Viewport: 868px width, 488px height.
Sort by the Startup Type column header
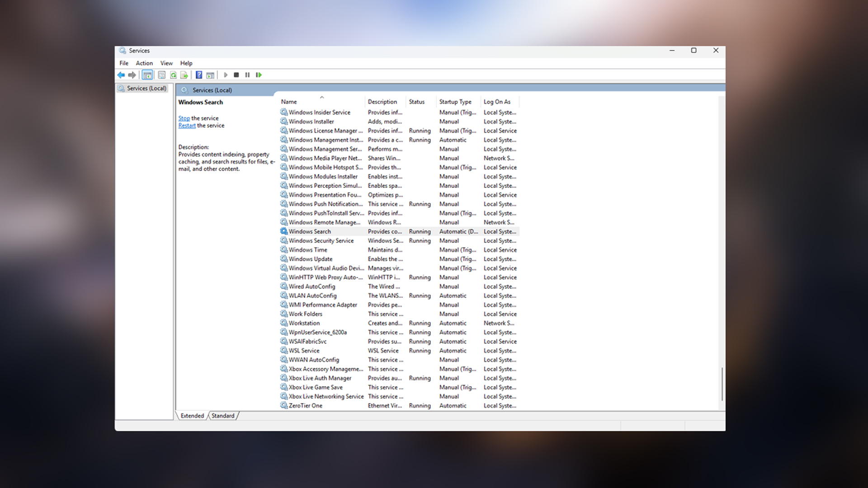[458, 102]
